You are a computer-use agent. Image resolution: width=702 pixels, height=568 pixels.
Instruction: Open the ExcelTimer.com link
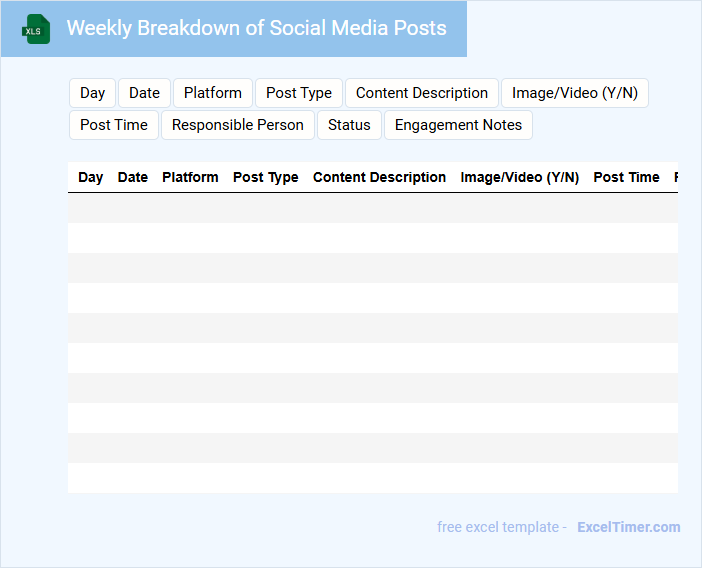coord(629,527)
